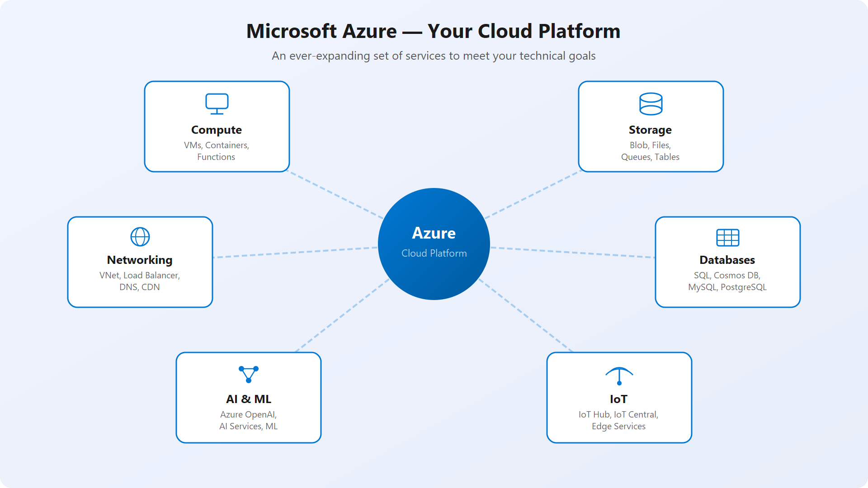868x488 pixels.
Task: Expand the Databases card details
Action: (727, 262)
